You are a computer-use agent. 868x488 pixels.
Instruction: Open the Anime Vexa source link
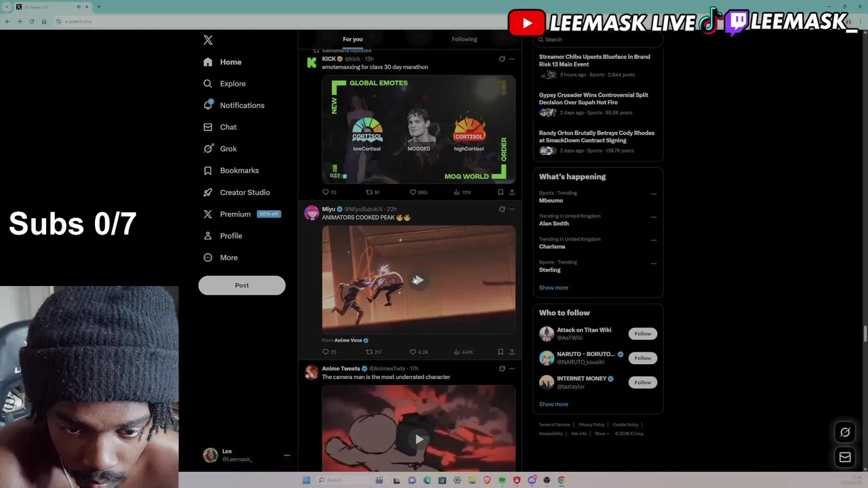click(x=351, y=340)
